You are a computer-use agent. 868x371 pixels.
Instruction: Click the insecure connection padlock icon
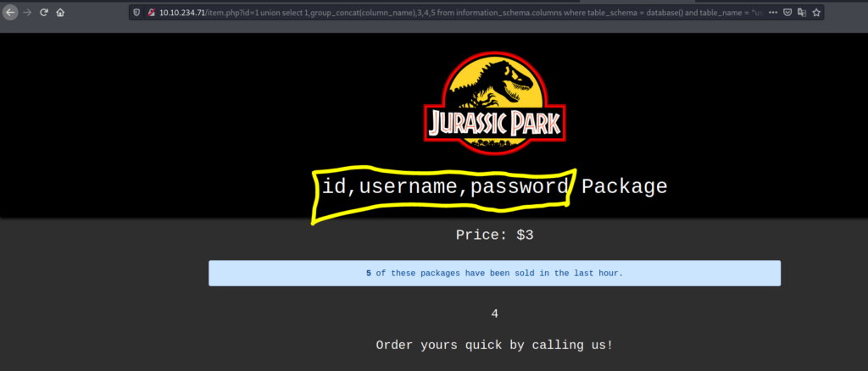(151, 13)
